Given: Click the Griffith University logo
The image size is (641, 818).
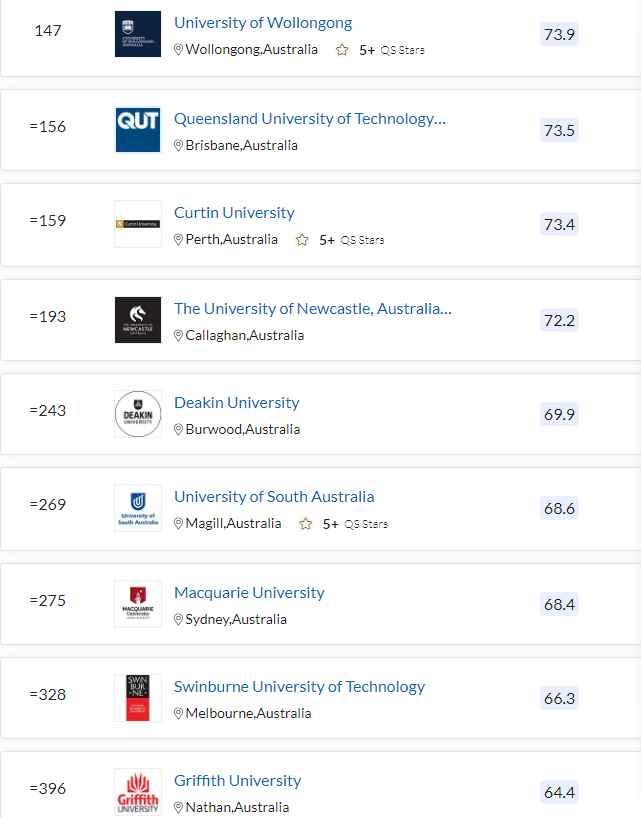Looking at the screenshot, I should 138,791.
